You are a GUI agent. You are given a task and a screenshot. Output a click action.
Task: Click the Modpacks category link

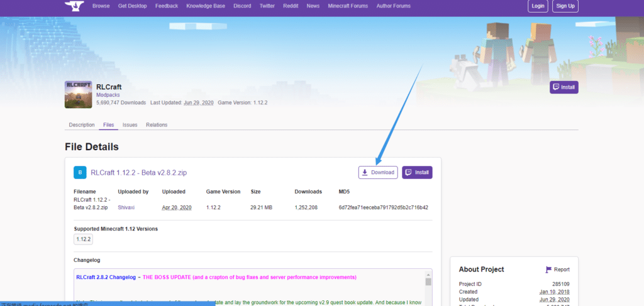click(x=109, y=95)
